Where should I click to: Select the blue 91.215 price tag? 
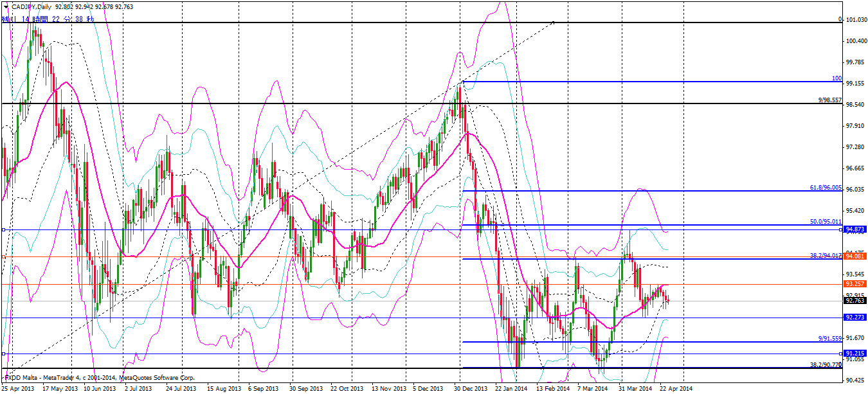click(855, 354)
